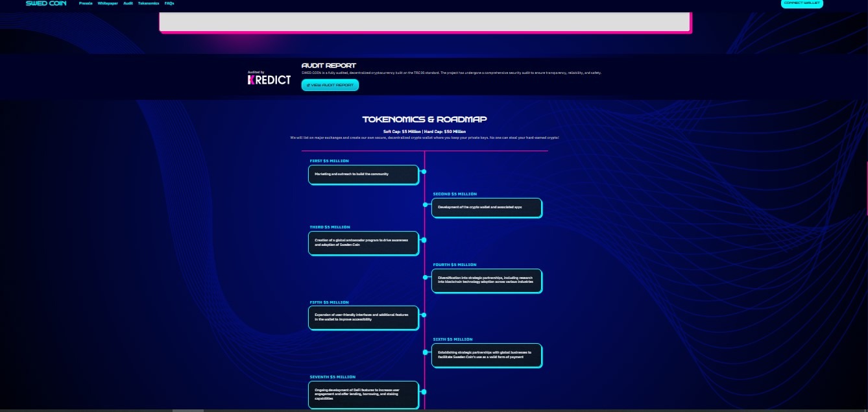The image size is (868, 412).
Task: Click the Kredict auditor logo
Action: [269, 79]
